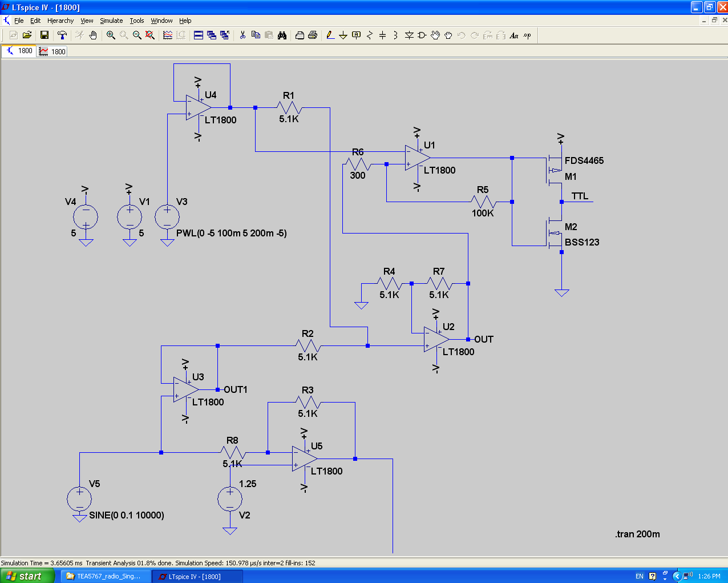Open the Tools menu
Viewport: 728px width, 583px height.
(137, 21)
